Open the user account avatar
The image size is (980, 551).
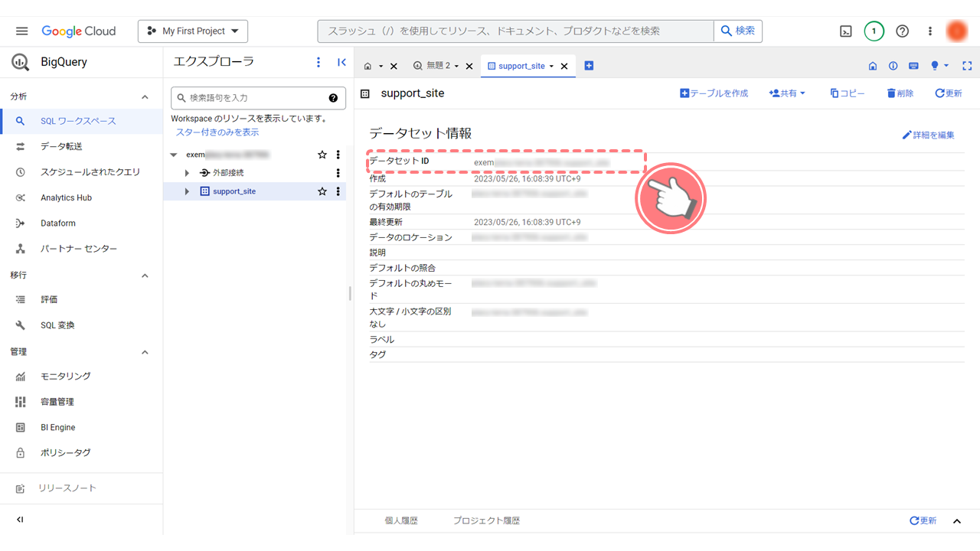pos(957,31)
